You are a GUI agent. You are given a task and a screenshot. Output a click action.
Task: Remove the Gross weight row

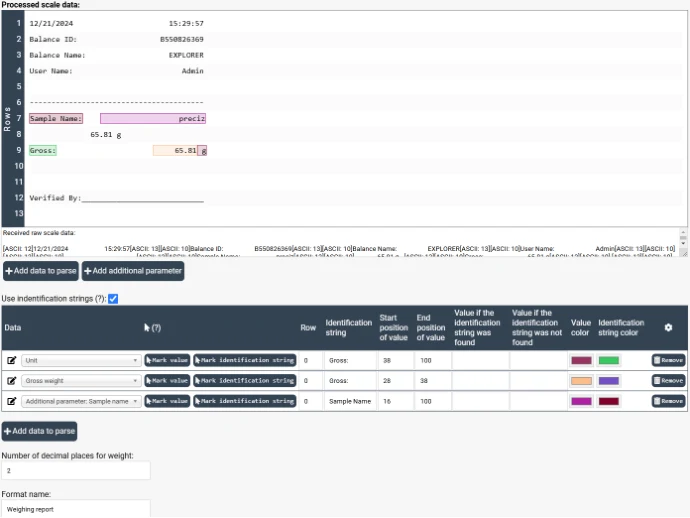(668, 380)
